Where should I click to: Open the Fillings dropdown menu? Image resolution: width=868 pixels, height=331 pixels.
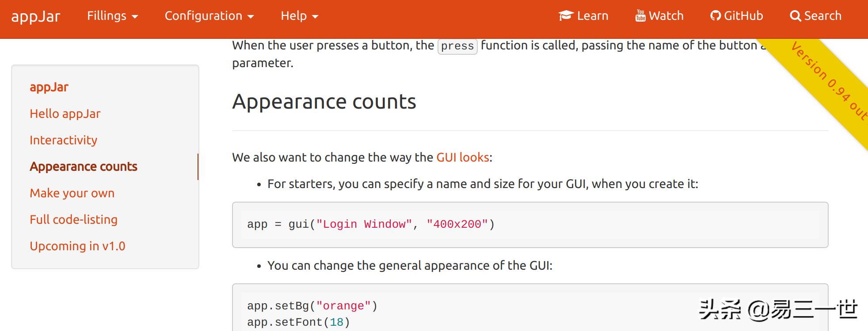point(112,16)
